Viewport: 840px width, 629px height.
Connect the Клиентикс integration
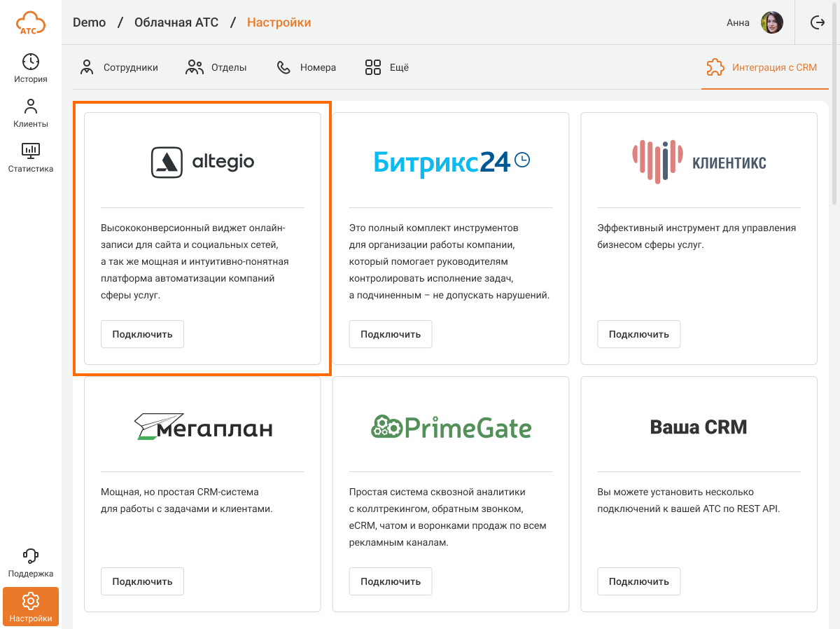click(638, 334)
